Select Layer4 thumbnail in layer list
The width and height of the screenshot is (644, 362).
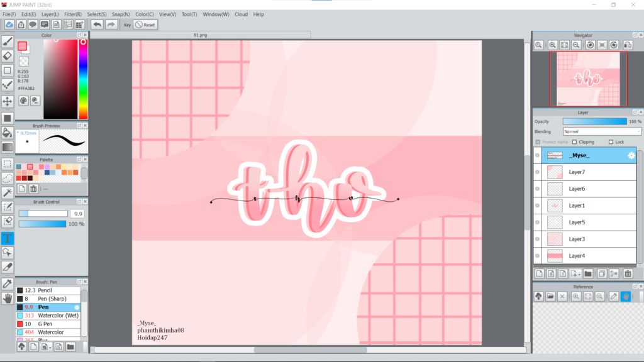coord(555,256)
